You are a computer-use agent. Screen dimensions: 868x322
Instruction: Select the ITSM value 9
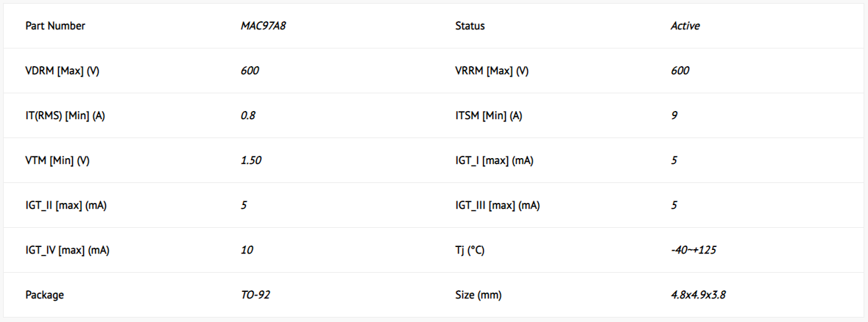point(674,116)
